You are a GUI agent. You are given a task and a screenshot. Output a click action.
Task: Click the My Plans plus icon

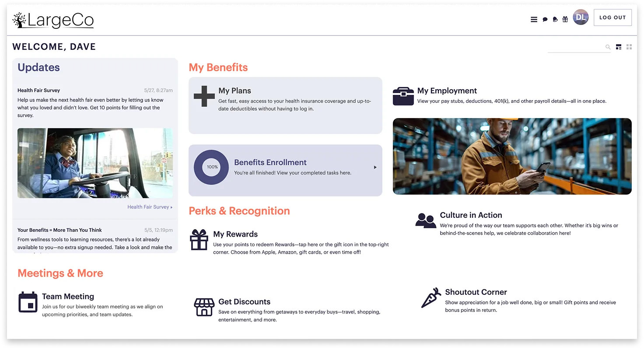coord(204,96)
